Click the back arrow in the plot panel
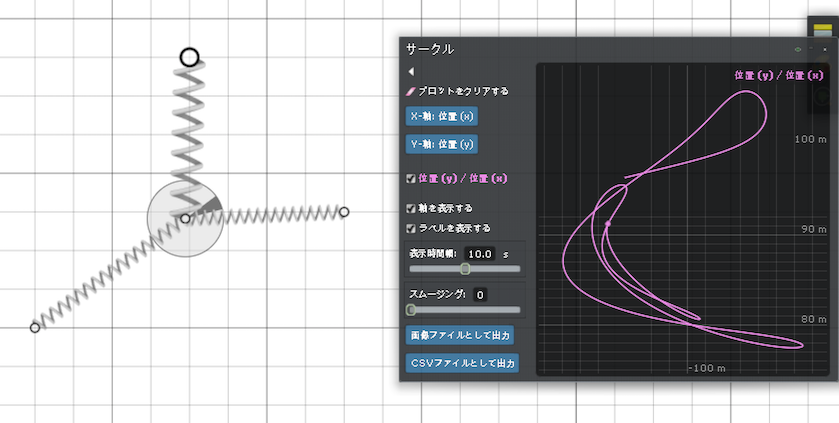This screenshot has width=839, height=423. click(410, 72)
